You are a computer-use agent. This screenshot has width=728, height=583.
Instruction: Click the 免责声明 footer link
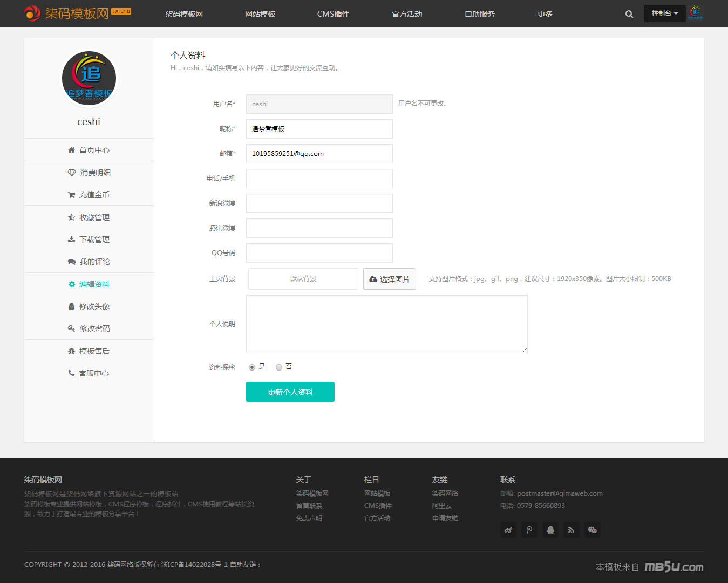click(309, 518)
